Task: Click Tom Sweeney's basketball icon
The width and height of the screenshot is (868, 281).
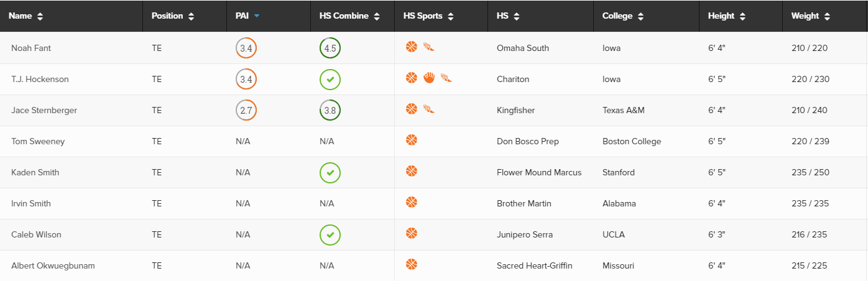Action: pos(412,140)
